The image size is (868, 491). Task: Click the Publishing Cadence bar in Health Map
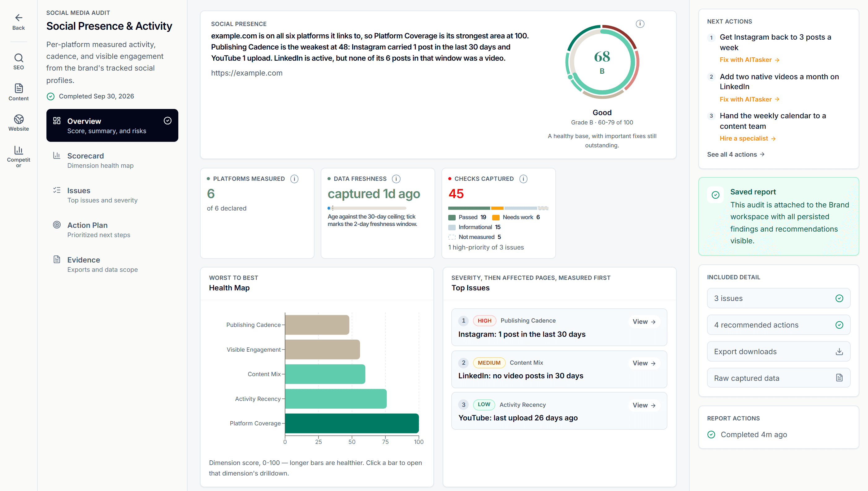317,325
